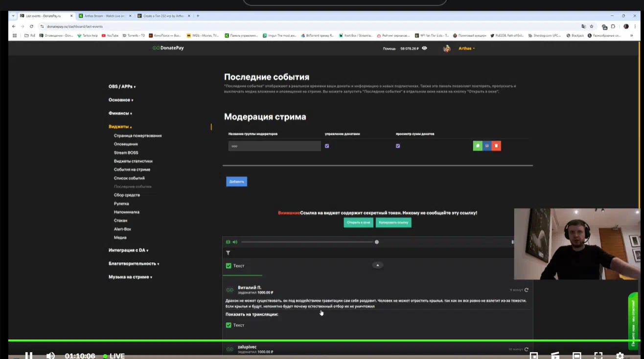Screen dimensions: 644x359
Task: Delete moderator group with red trash icon
Action: [x=496, y=146]
